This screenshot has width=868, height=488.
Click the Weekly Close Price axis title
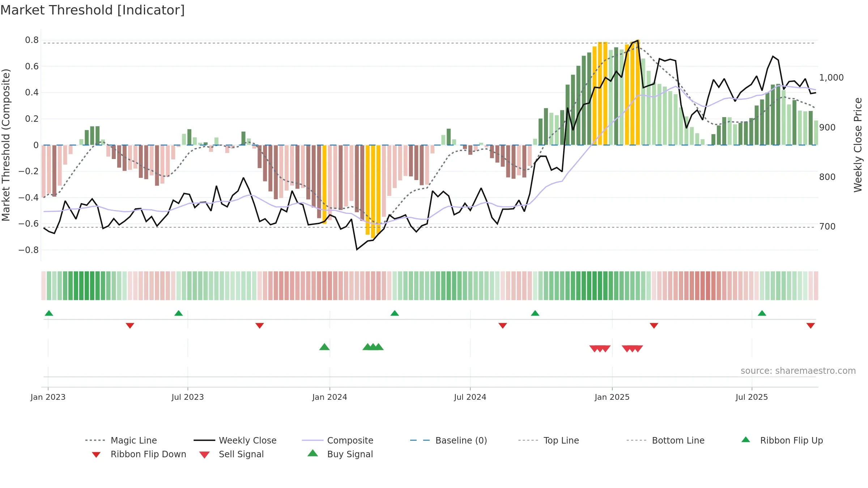click(858, 145)
